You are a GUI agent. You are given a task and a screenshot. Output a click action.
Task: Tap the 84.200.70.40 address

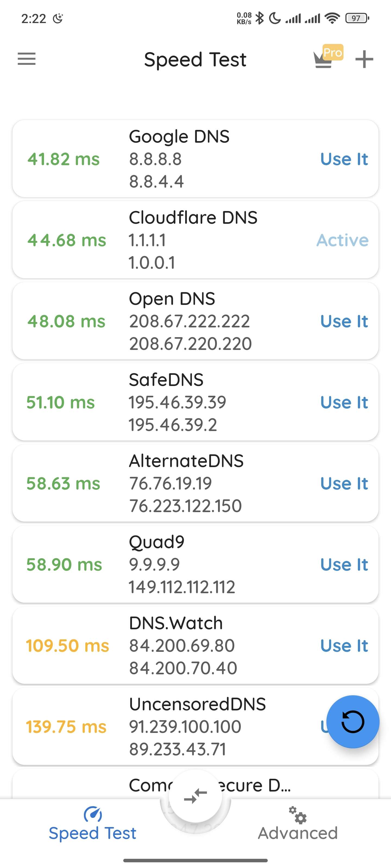point(183,668)
